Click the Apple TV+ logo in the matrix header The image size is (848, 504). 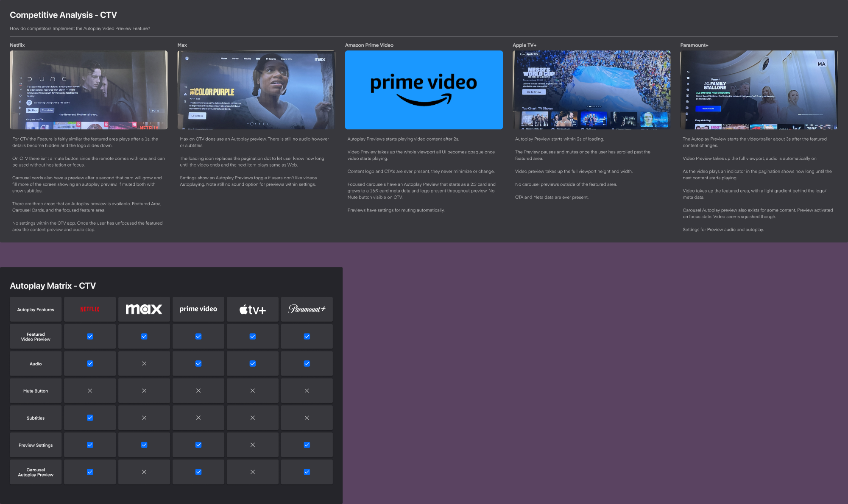coord(252,310)
